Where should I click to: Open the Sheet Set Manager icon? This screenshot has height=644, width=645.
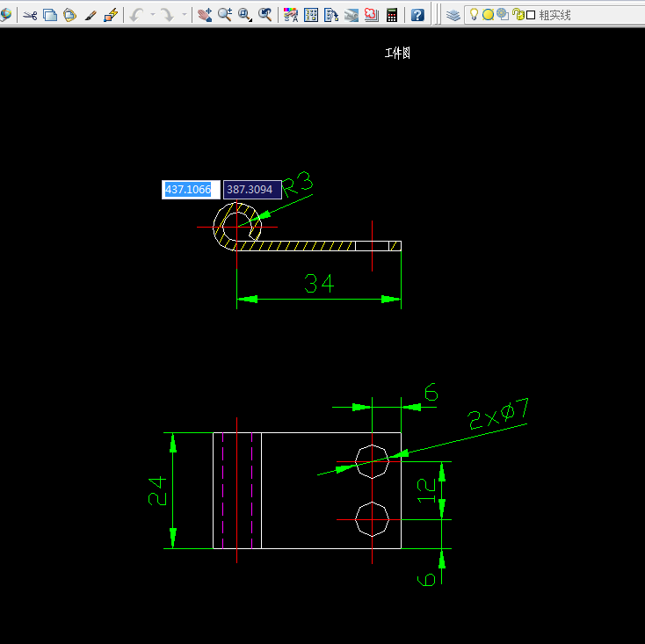[x=351, y=16]
